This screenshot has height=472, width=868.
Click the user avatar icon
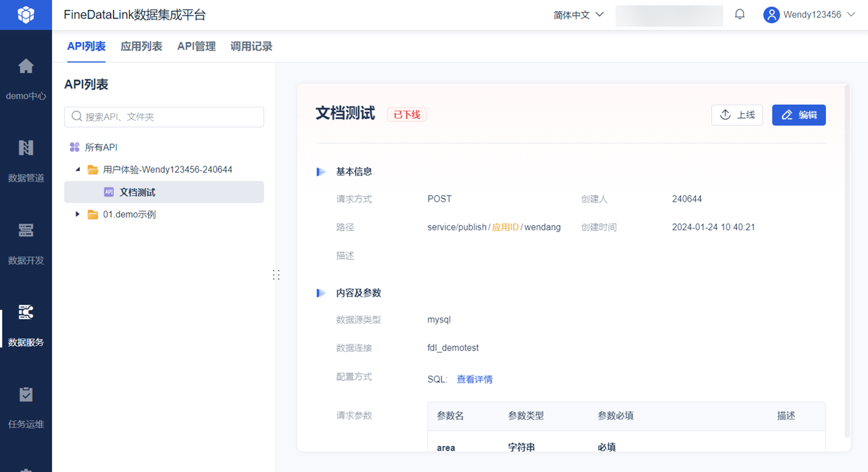[772, 15]
